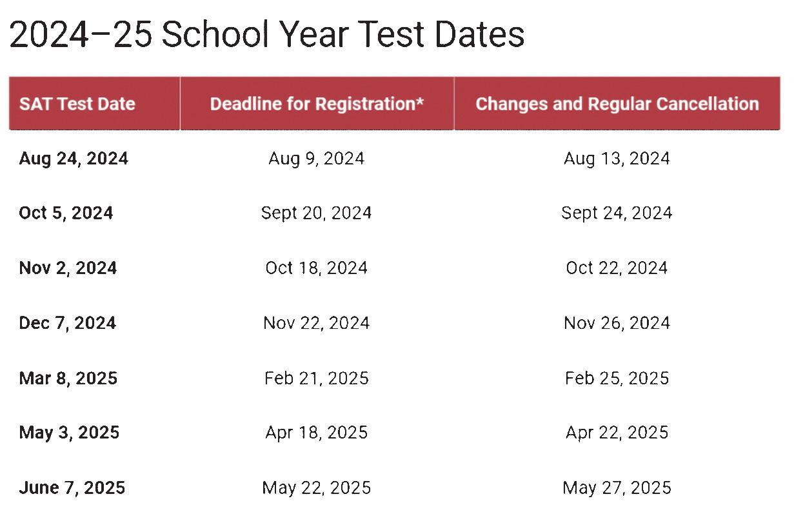Click the Nov 26, 2024 cancellation date
Viewport: 794px width, 532px height.
617,323
